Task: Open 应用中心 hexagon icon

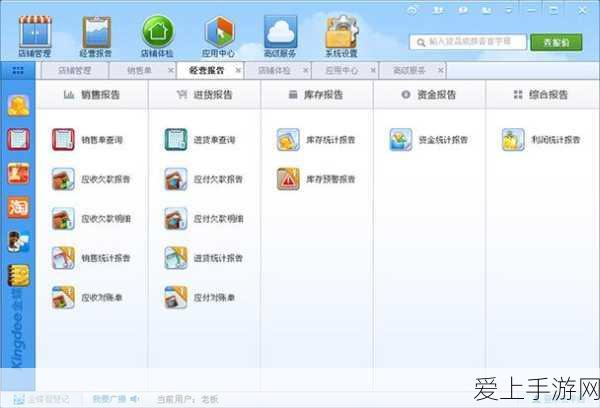Action: pos(218,37)
